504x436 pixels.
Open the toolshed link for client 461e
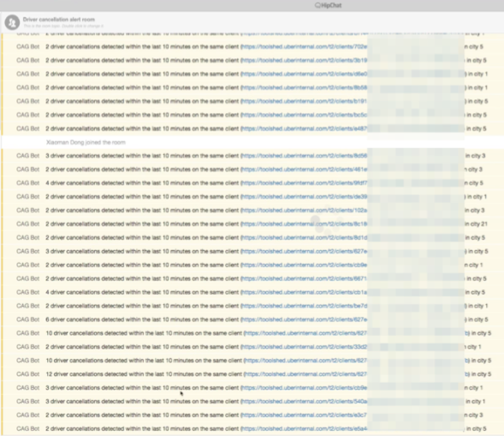coord(305,170)
